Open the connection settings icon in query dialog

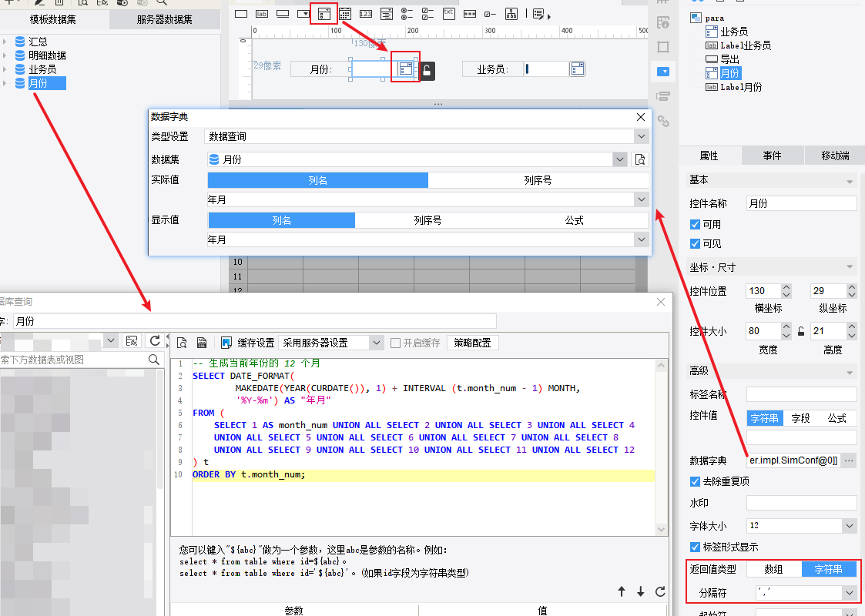point(131,341)
